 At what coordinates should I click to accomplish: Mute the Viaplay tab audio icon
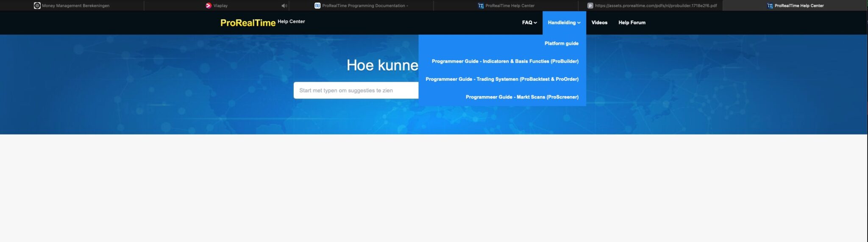[284, 5]
